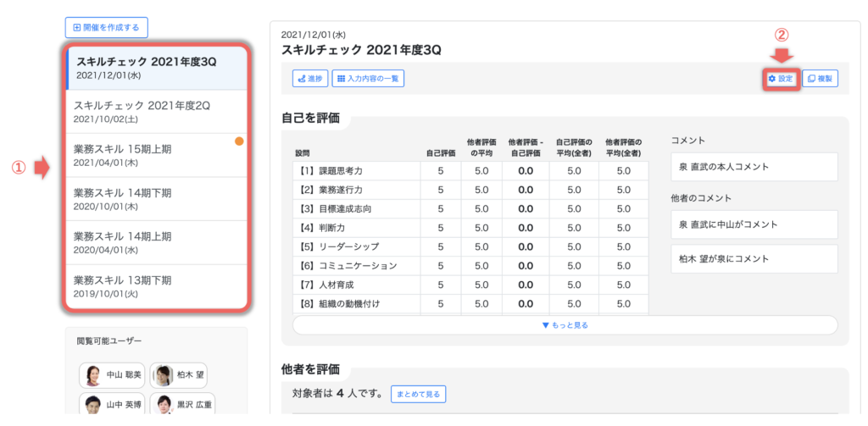Image resolution: width=868 pixels, height=426 pixels.
Task: Expand the table with もっと見る
Action: tap(565, 325)
